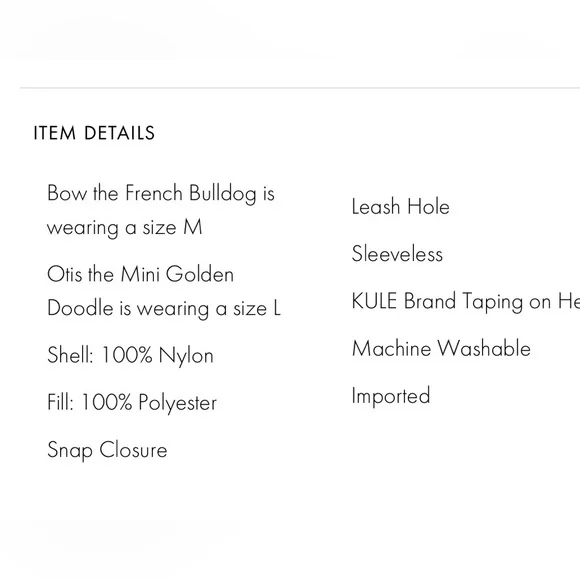Screen dimensions: 580x580
Task: Select the Machine Washable detail
Action: pos(441,348)
